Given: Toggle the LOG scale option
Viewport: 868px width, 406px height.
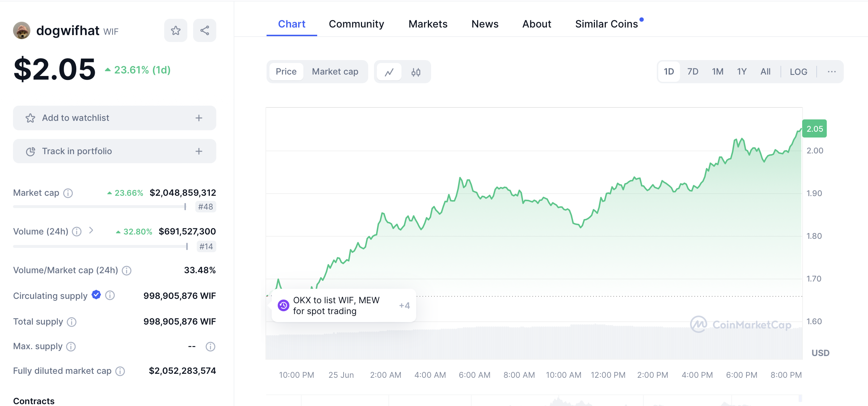Looking at the screenshot, I should coord(798,72).
